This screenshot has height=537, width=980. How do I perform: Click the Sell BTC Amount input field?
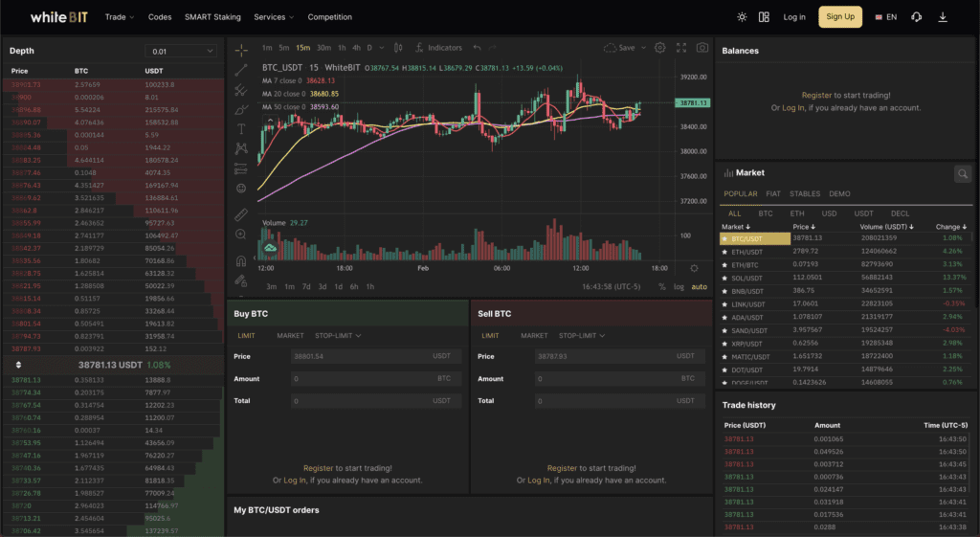coord(619,379)
